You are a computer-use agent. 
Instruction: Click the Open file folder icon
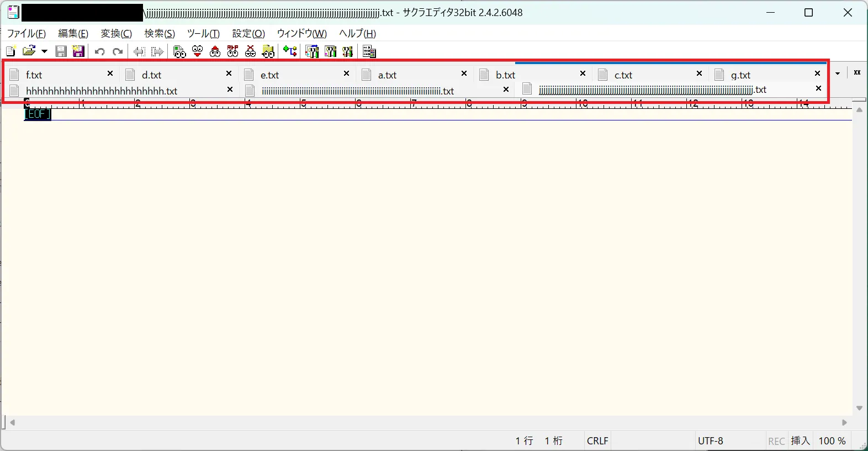(x=29, y=51)
